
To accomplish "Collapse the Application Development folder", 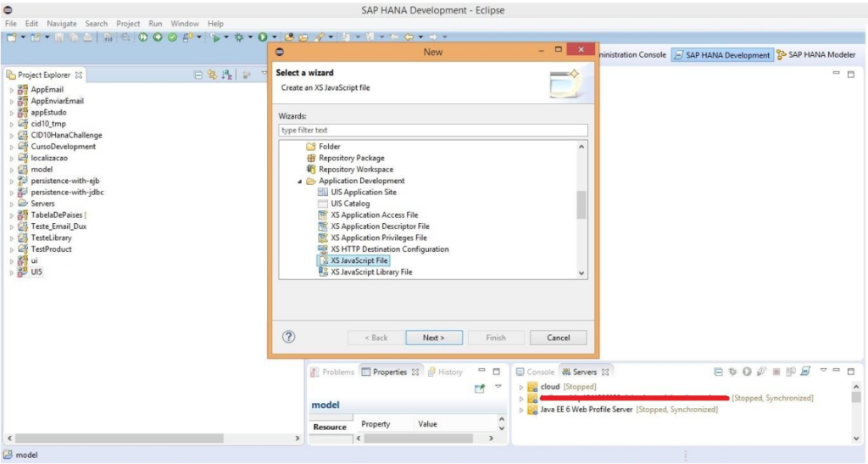I will click(x=299, y=182).
